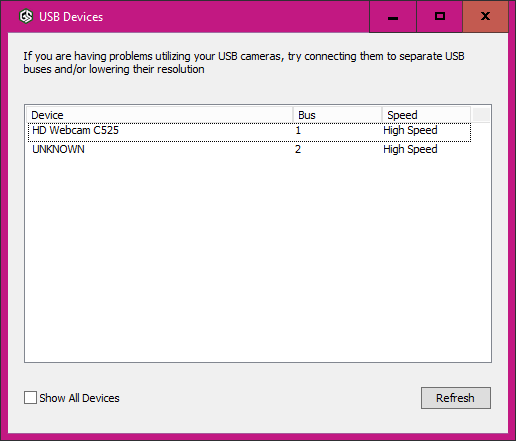Click the empty header cell after Speed
Image resolution: width=516 pixels, height=441 pixels.
pyautogui.click(x=481, y=115)
